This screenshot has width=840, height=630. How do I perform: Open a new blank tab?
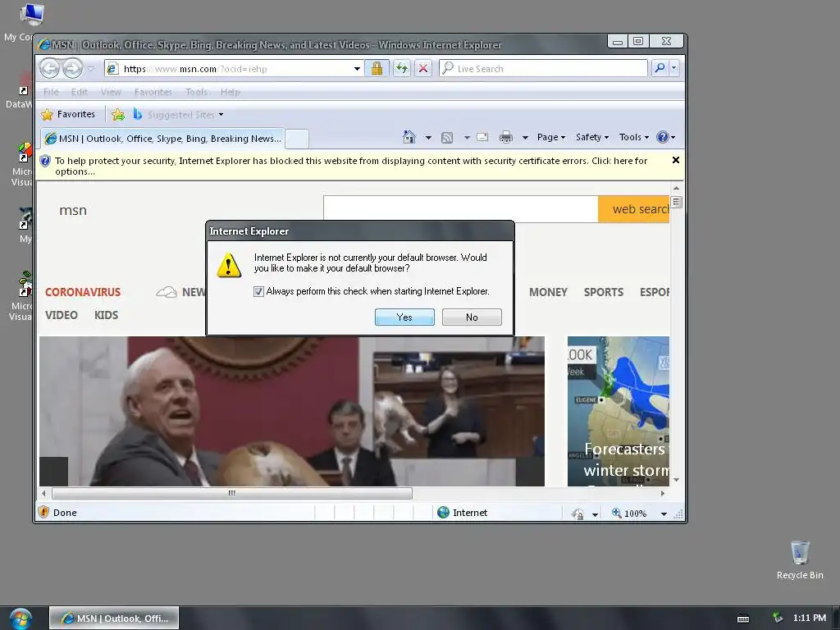[297, 139]
